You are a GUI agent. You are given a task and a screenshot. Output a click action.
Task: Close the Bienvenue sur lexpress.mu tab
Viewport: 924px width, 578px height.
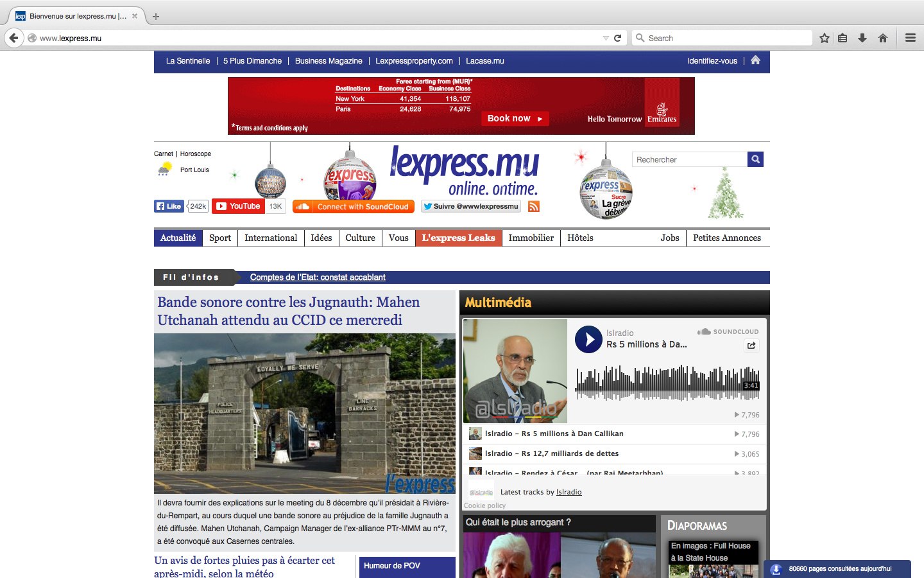coord(135,16)
